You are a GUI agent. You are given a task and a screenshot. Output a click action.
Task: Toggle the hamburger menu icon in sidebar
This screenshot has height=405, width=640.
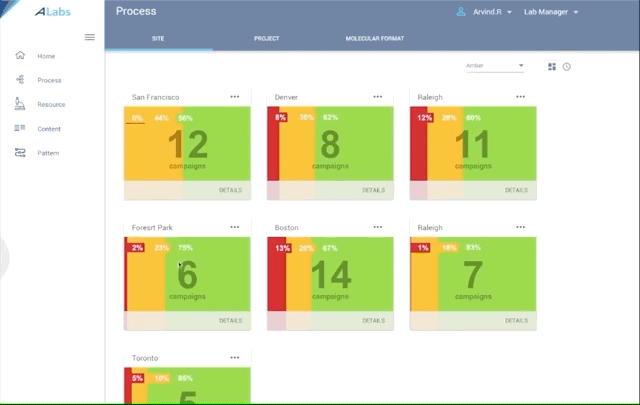tap(90, 37)
